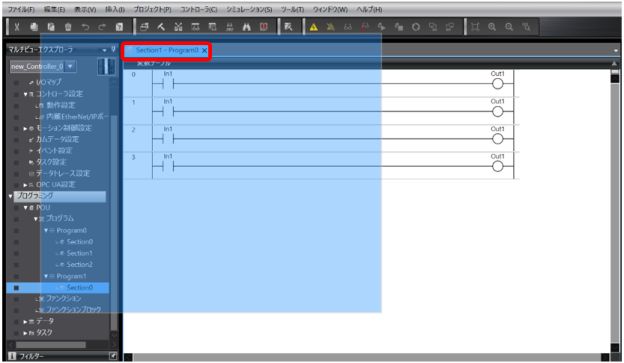Open the シミュレーション(S) menu
The height and width of the screenshot is (363, 624).
tap(249, 9)
